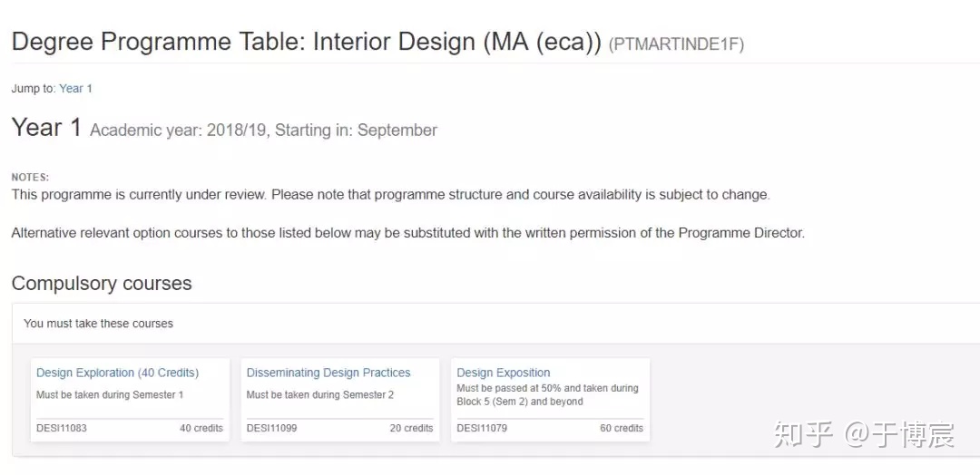Click course code DESI11079
The width and height of the screenshot is (980, 475).
tap(483, 428)
